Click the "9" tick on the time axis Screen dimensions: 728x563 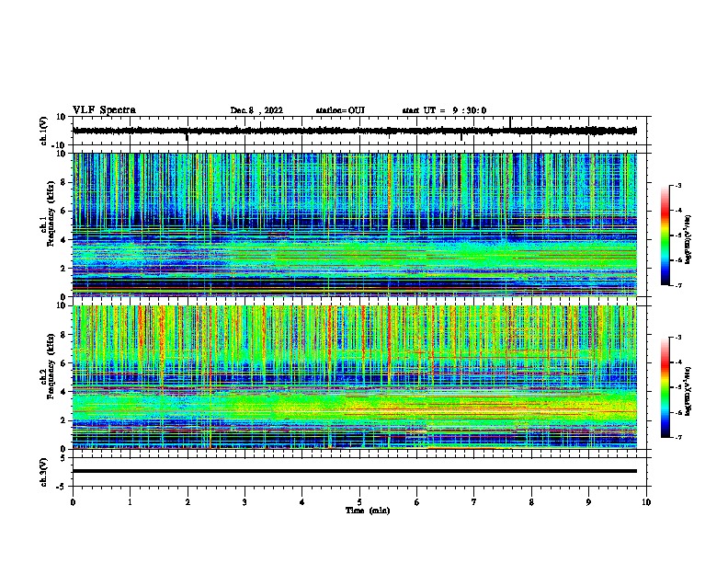point(588,502)
